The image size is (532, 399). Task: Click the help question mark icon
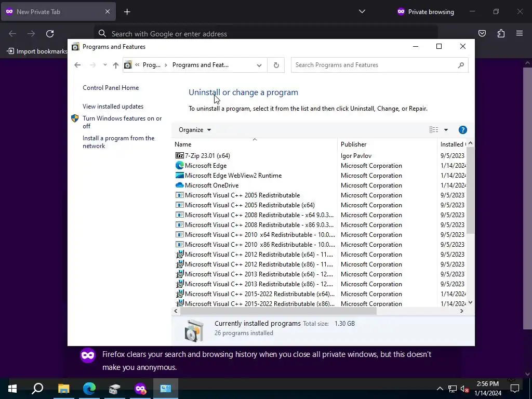(x=462, y=130)
